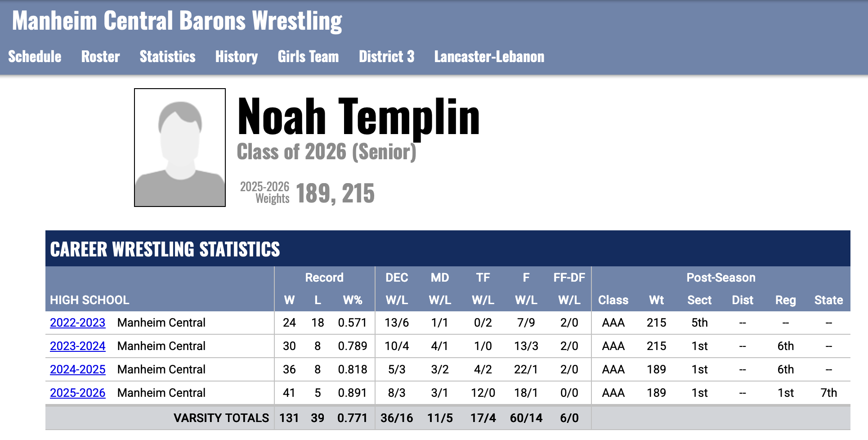Screen dimensions: 868x440
Task: Open the 2025-2026 season link
Action: [77, 393]
